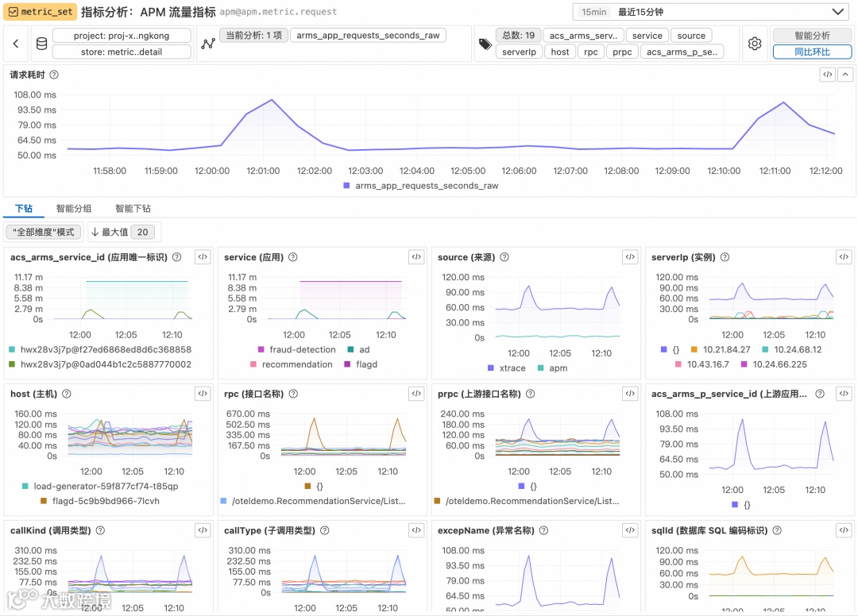View code for excepName (异常名称) panel
Screen dimensions: 858x616
[x=630, y=530]
